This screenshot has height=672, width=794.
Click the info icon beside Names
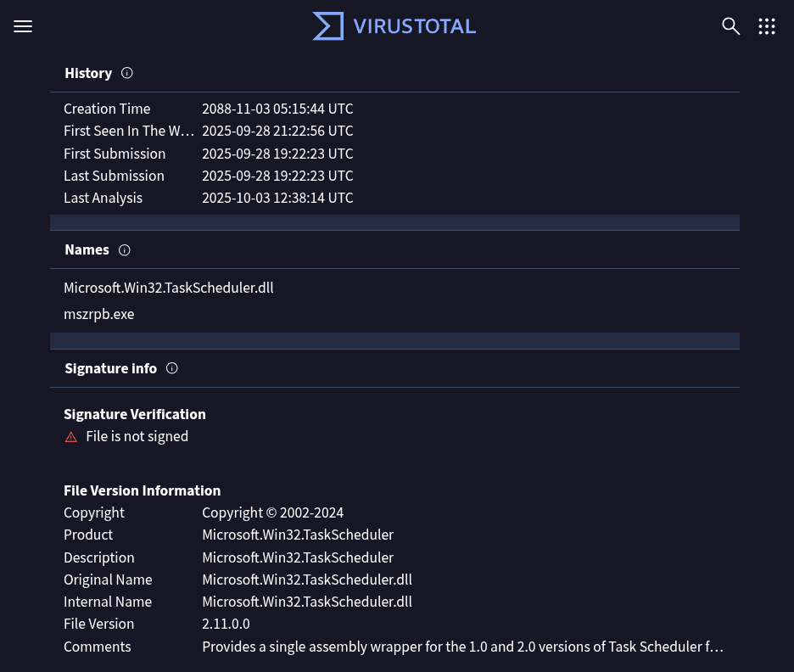(125, 250)
